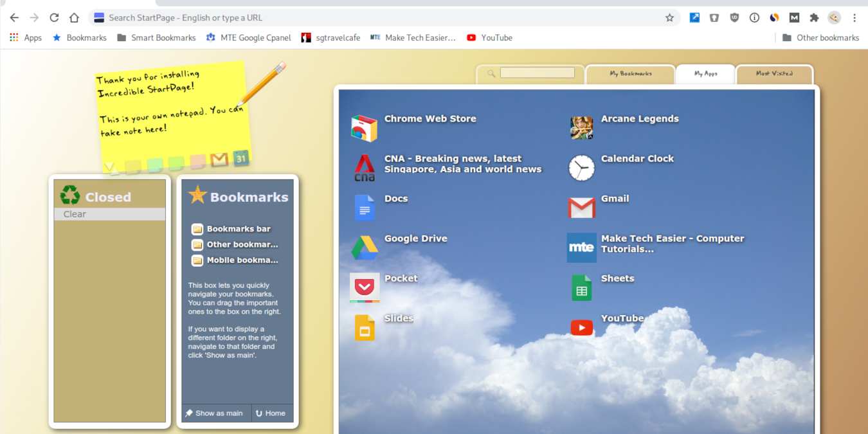Open the Chrome Web Store app
This screenshot has height=434, width=868.
click(363, 127)
